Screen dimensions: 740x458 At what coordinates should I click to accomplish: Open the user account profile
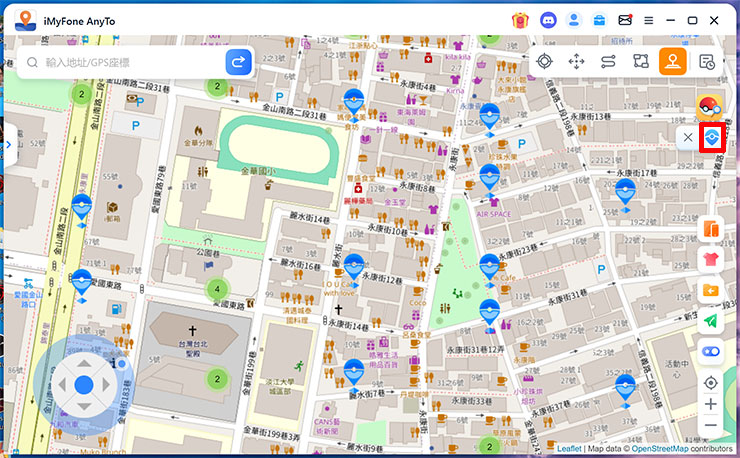pos(573,19)
